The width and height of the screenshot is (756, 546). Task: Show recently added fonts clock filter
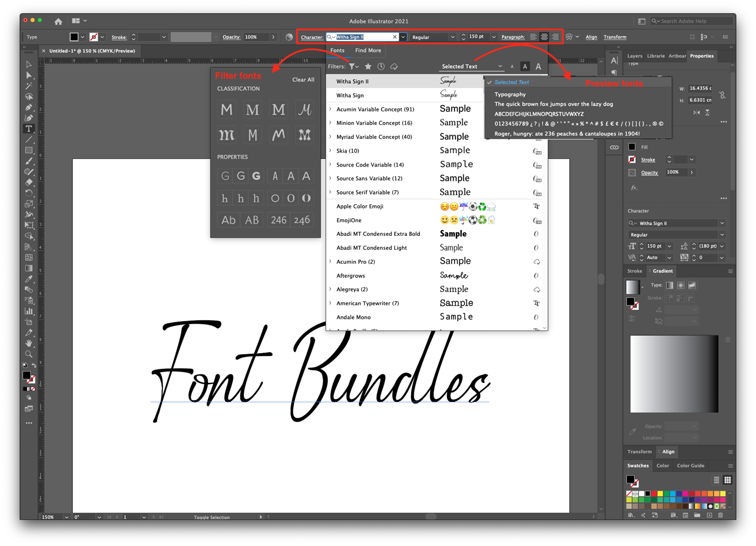(x=381, y=66)
